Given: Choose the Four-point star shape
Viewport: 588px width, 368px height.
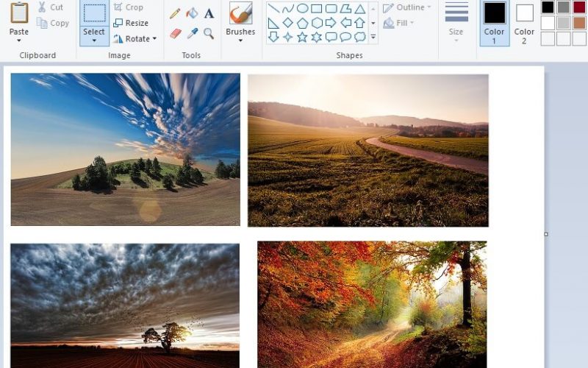Looking at the screenshot, I should tap(288, 37).
